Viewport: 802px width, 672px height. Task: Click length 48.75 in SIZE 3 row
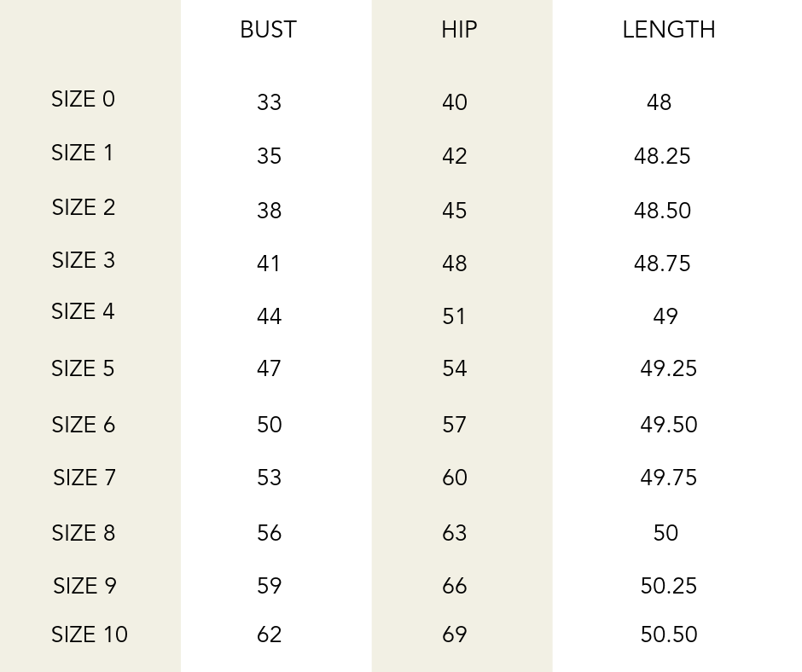tap(662, 264)
